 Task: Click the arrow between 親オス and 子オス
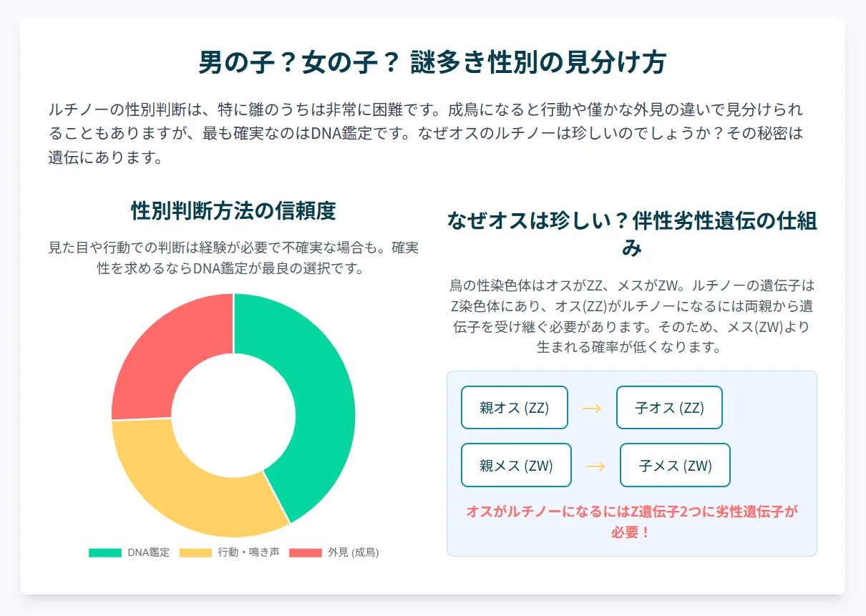592,409
